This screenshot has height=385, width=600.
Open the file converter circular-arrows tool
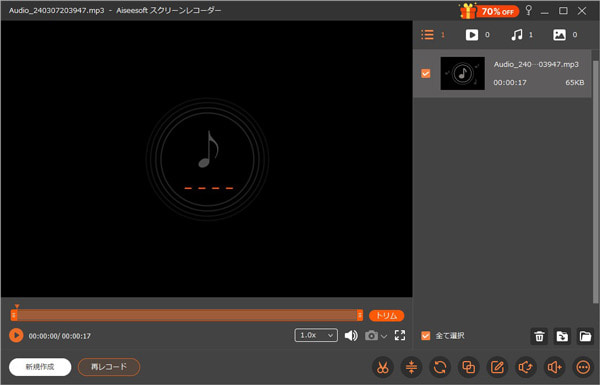click(x=440, y=367)
